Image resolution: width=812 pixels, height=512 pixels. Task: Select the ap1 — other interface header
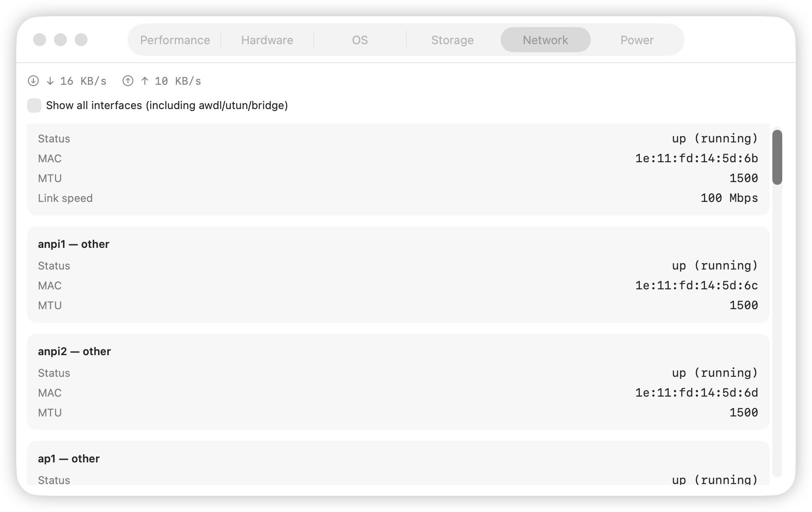tap(68, 459)
